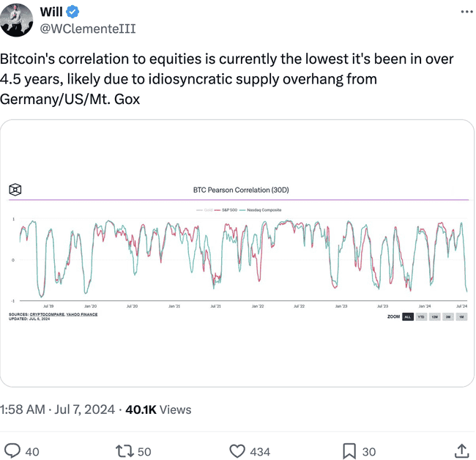Select the ALL zoom range
This screenshot has width=476, height=460.
[x=408, y=316]
